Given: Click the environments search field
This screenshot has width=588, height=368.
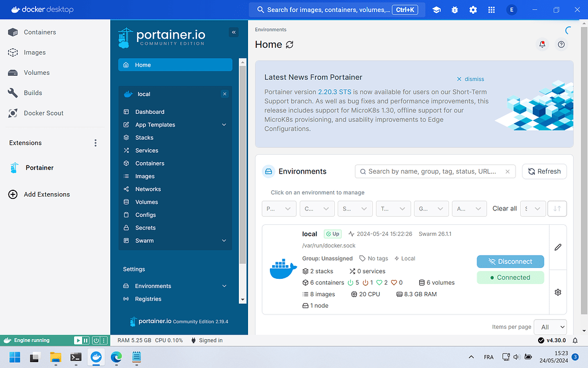Looking at the screenshot, I should click(x=435, y=171).
